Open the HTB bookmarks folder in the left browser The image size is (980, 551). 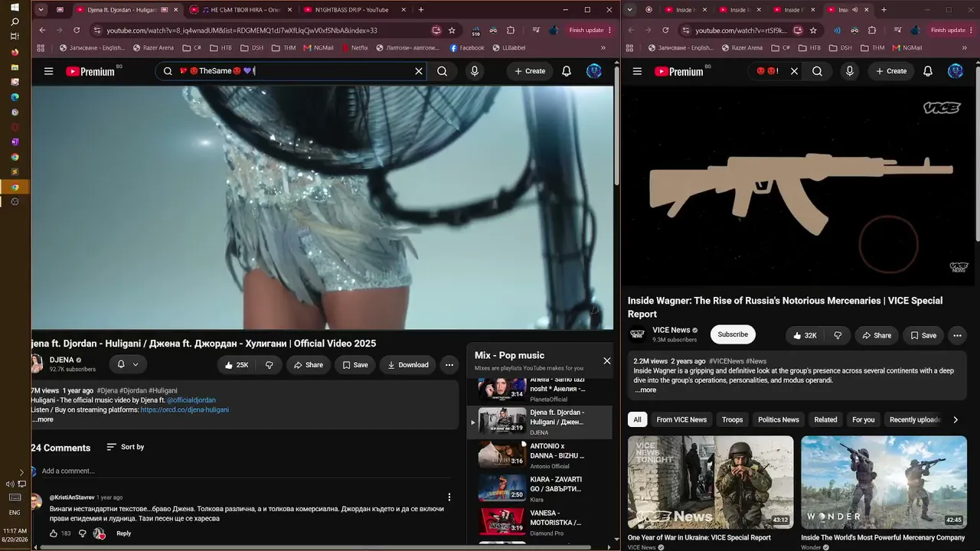pos(220,47)
